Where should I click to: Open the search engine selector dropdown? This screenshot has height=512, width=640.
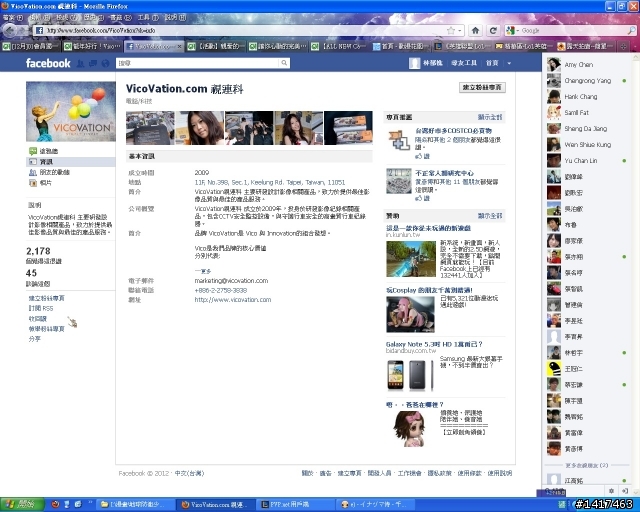512,31
